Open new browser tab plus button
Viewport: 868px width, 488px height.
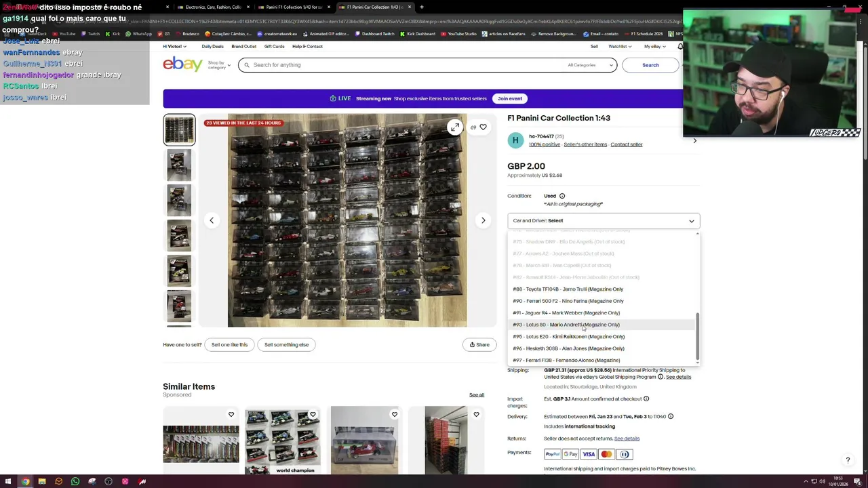coord(421,7)
